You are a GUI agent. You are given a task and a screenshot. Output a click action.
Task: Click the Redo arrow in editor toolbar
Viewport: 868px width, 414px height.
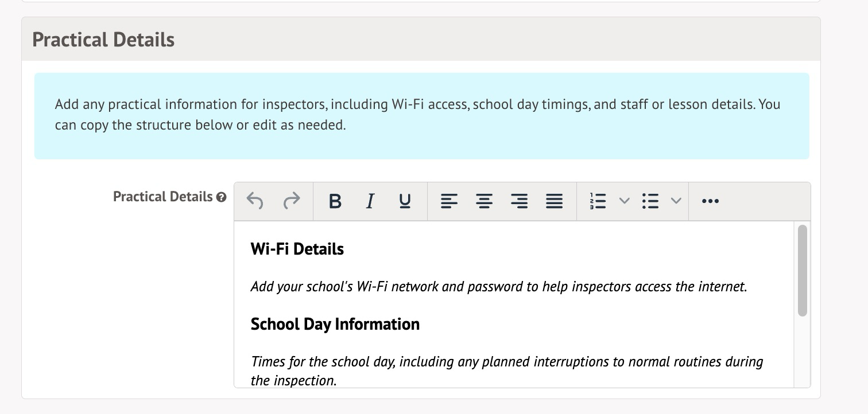point(292,201)
